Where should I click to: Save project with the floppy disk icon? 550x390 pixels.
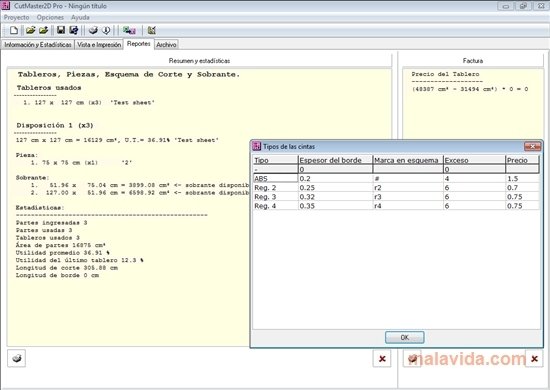(x=61, y=31)
